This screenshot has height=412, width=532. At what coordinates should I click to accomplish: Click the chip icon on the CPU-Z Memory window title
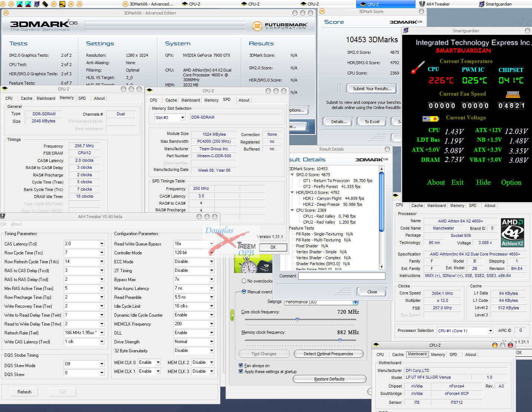5,89
